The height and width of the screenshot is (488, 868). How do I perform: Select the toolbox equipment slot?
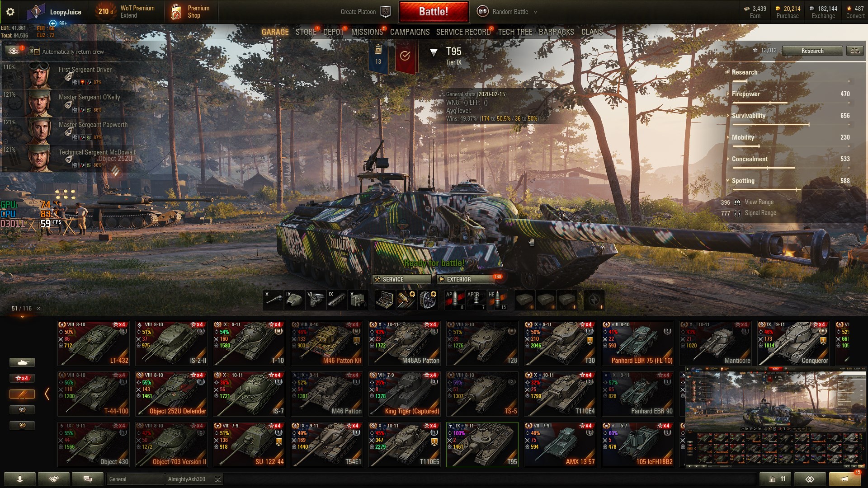386,300
